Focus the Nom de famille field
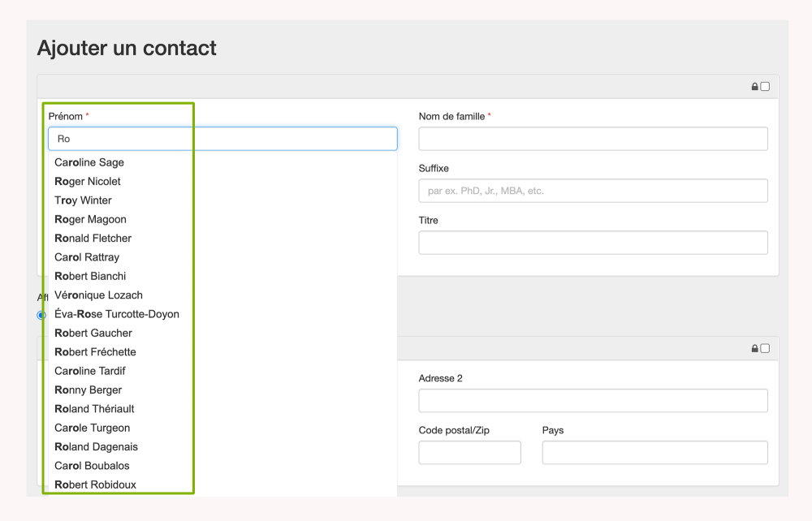 coord(593,139)
